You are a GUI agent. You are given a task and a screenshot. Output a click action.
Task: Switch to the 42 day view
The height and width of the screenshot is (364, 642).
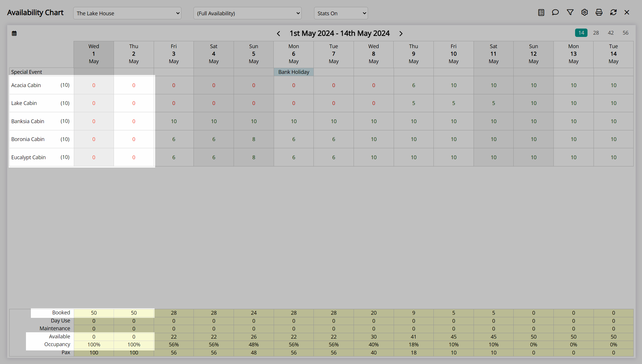(x=611, y=33)
